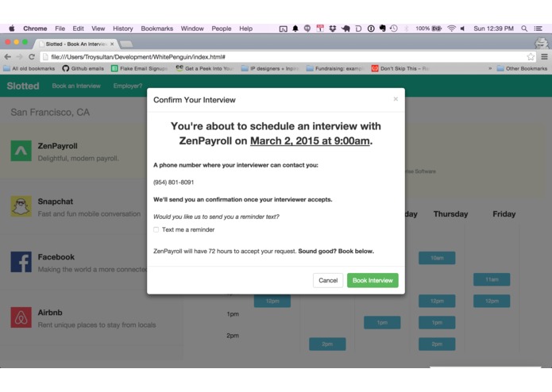552x392 pixels.
Task: Click the address bar URL field
Action: point(288,56)
